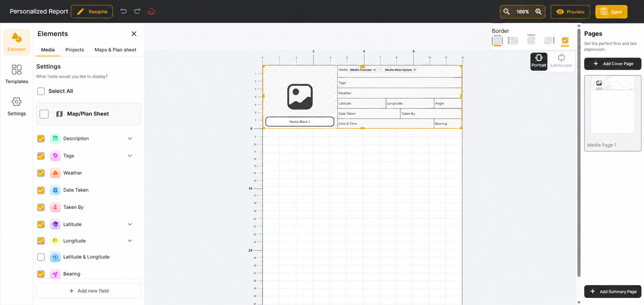Set page orientation to Portrait

click(539, 61)
